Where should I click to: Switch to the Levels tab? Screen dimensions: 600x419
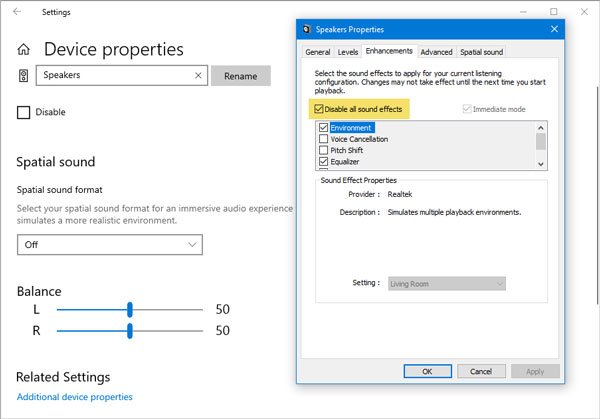[348, 52]
